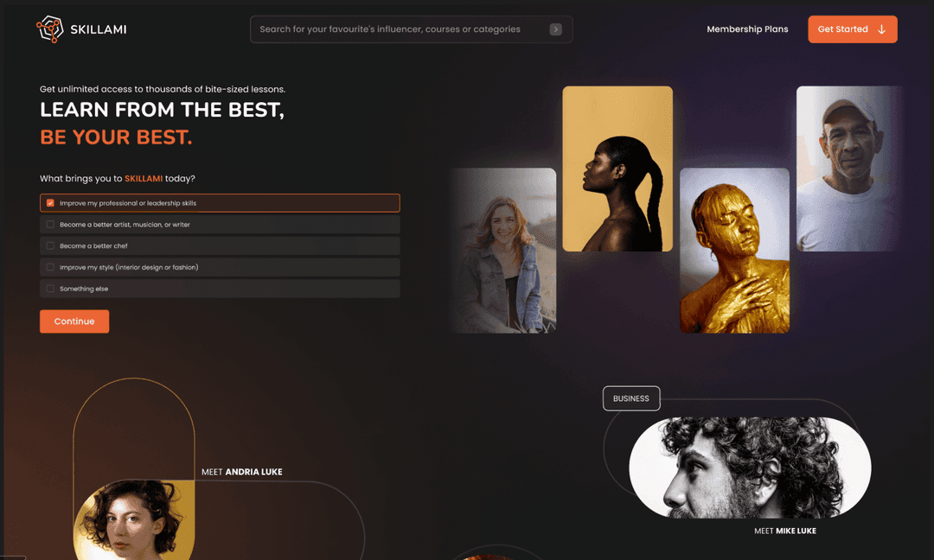Check 'Become a better artist, musician, or writer'
This screenshot has width=934, height=560.
[x=50, y=225]
